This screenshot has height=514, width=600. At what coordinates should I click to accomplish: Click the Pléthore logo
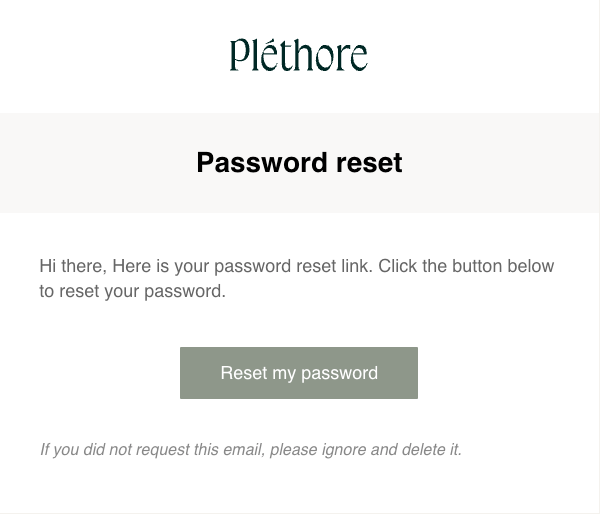coord(298,55)
